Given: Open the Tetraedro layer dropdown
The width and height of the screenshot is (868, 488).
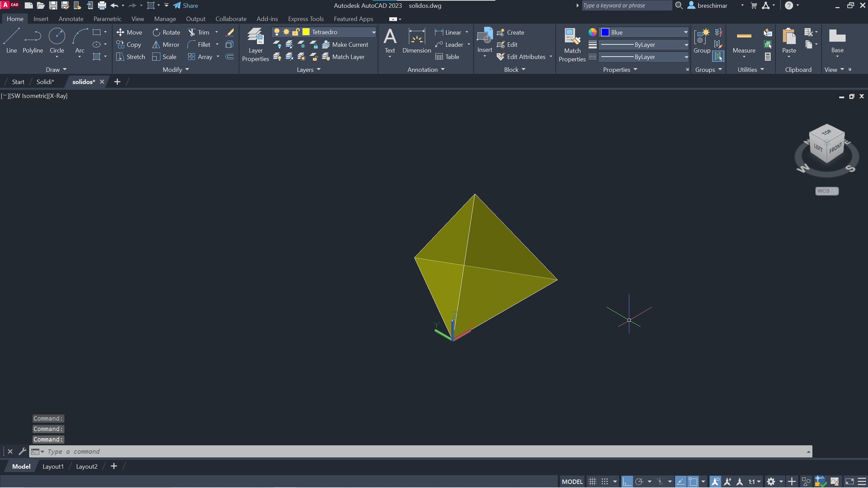Looking at the screenshot, I should tap(373, 32).
